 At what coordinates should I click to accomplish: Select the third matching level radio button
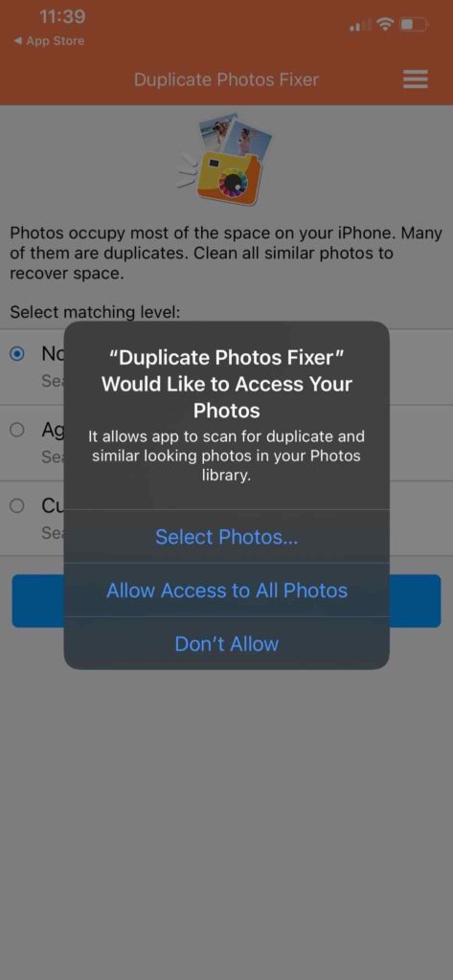(x=17, y=506)
